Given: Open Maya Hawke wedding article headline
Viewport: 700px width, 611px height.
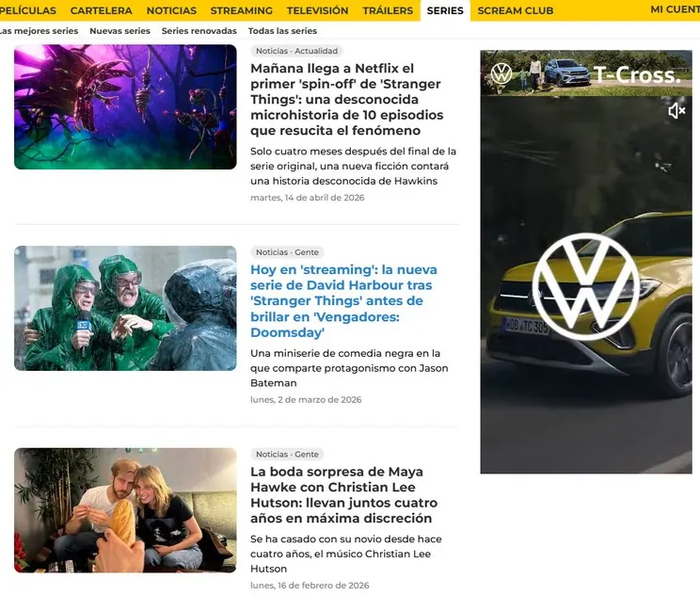Looking at the screenshot, I should (x=343, y=495).
